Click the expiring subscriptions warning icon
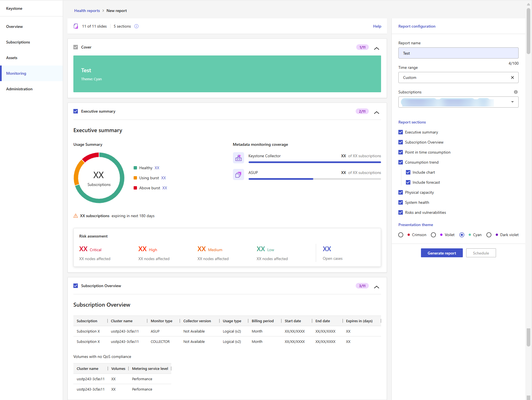 click(x=76, y=216)
